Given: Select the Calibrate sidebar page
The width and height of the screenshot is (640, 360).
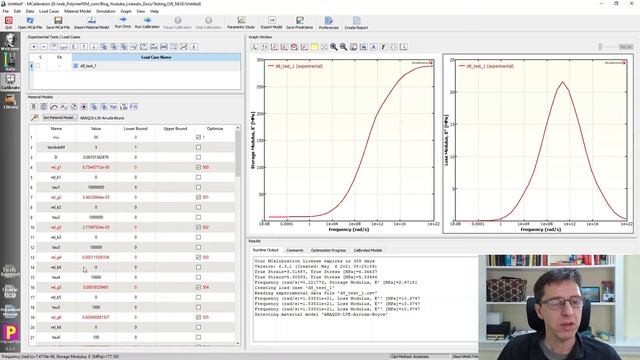Looking at the screenshot, I should [x=10, y=82].
